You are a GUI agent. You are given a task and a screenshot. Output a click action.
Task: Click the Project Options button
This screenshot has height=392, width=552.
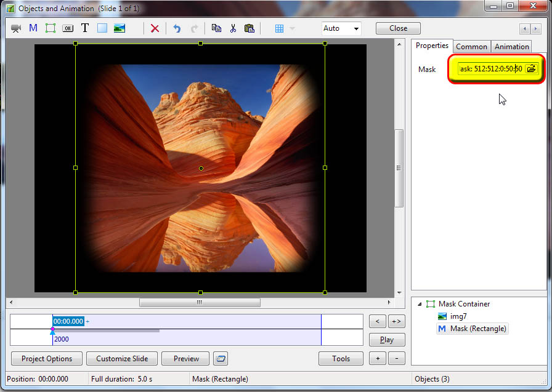point(47,359)
